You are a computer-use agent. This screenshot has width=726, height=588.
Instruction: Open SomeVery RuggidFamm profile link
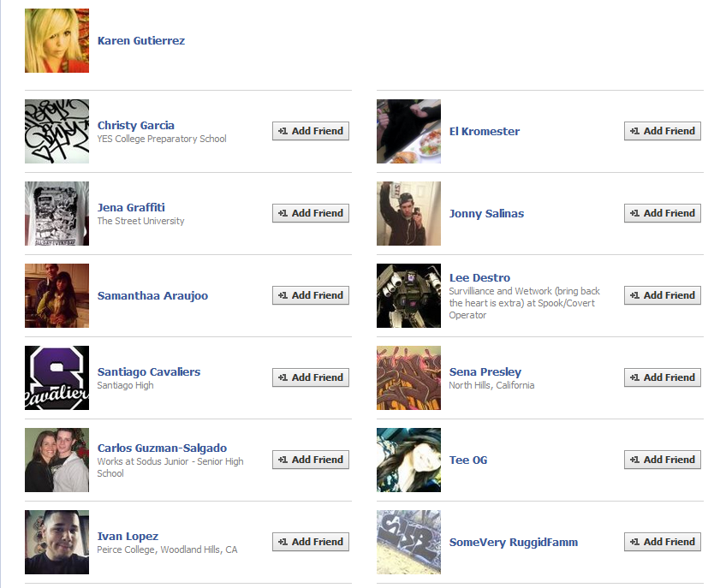pyautogui.click(x=514, y=542)
